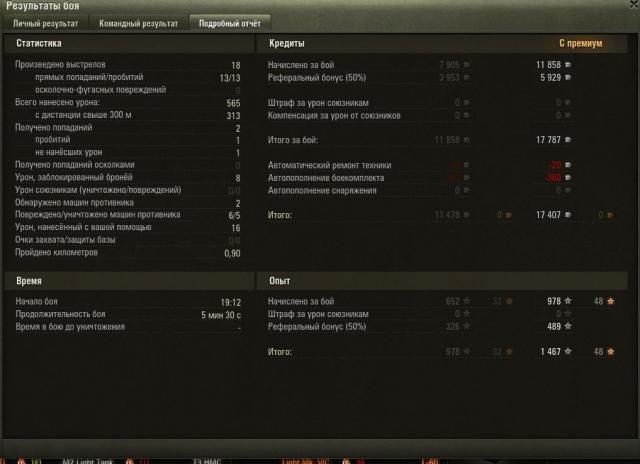The height and width of the screenshot is (464, 640).
Task: Click credits icon next to 17 787 total
Action: coord(568,140)
